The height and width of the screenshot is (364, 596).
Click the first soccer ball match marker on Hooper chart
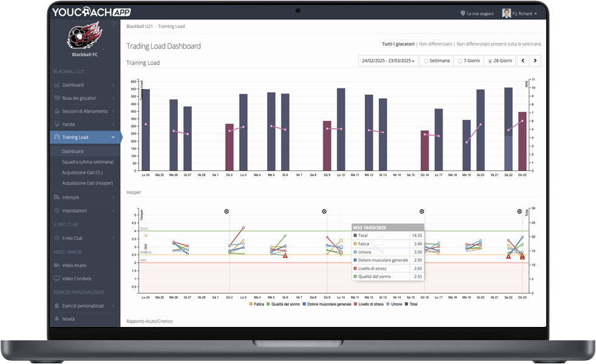[226, 211]
